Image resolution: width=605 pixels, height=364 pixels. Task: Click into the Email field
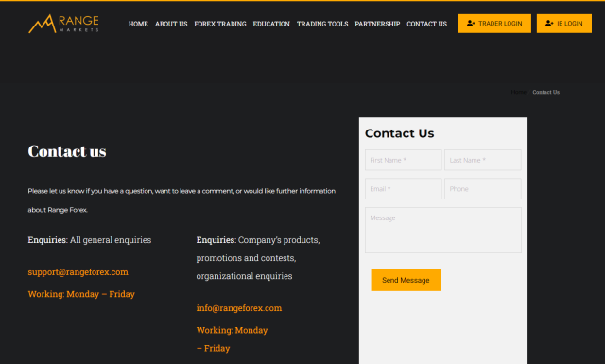coord(404,189)
